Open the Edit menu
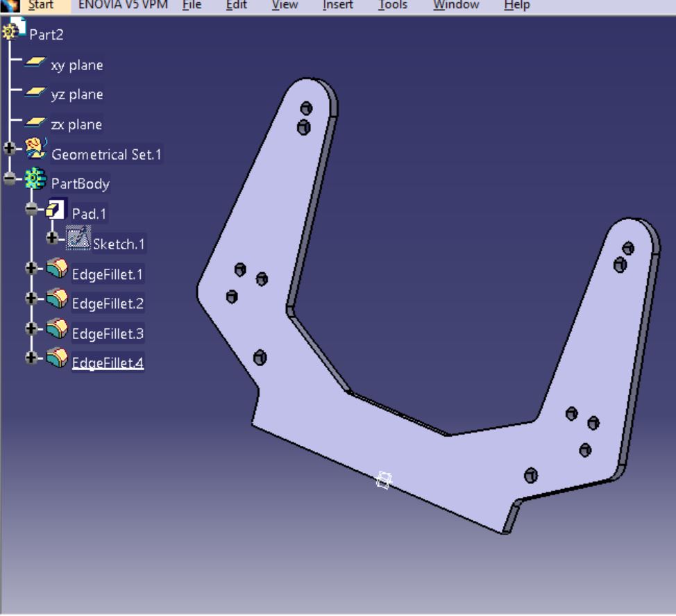 coord(237,5)
